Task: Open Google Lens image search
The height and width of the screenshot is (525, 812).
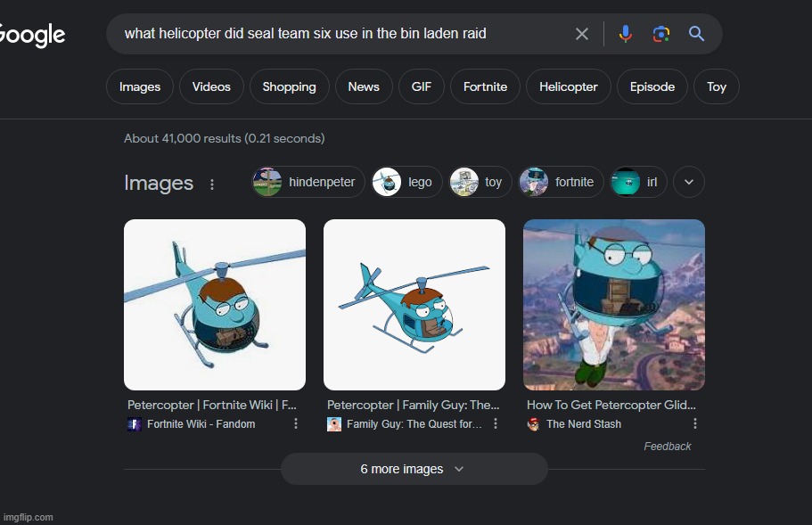Action: point(660,34)
